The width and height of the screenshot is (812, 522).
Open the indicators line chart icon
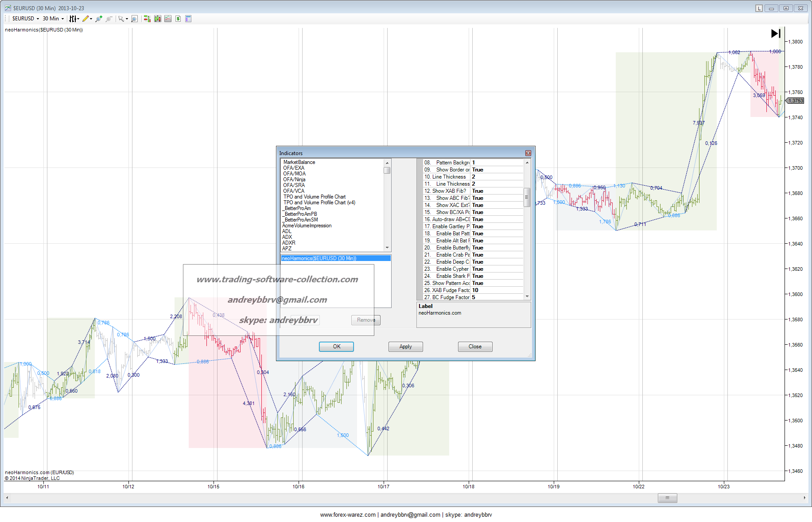click(168, 19)
